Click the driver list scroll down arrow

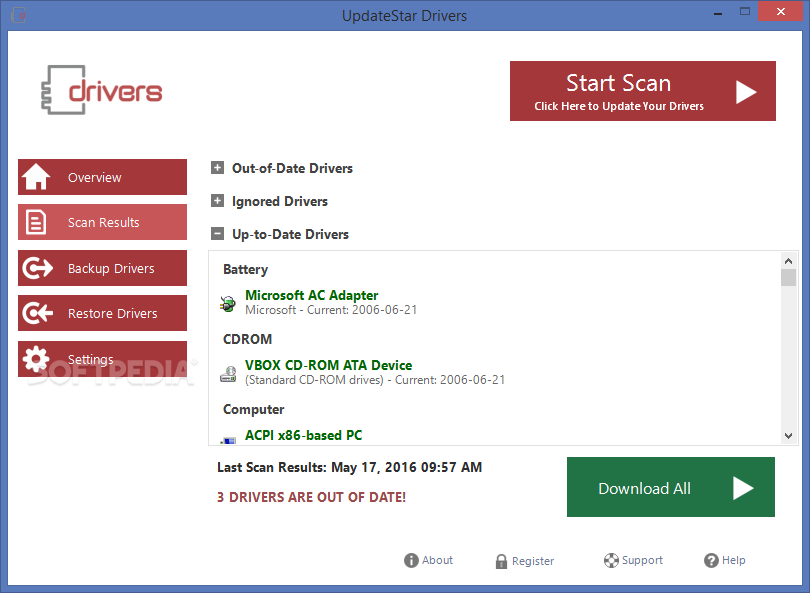pyautogui.click(x=788, y=436)
